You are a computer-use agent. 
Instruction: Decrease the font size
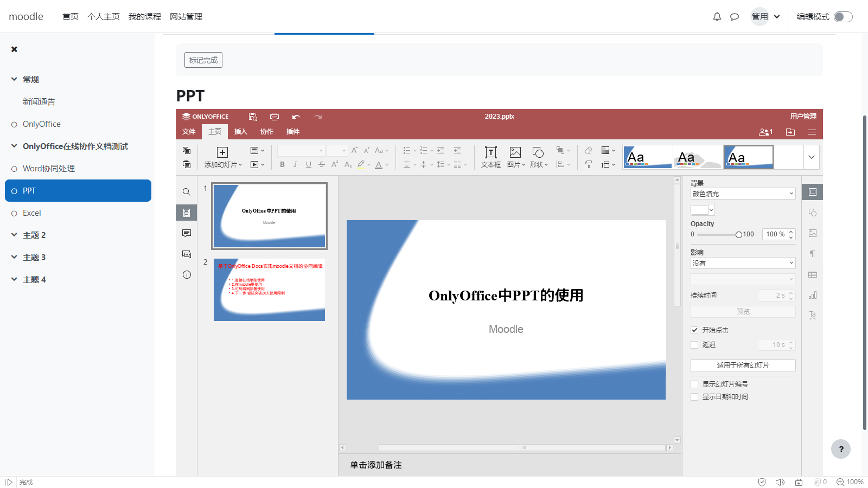(x=367, y=150)
